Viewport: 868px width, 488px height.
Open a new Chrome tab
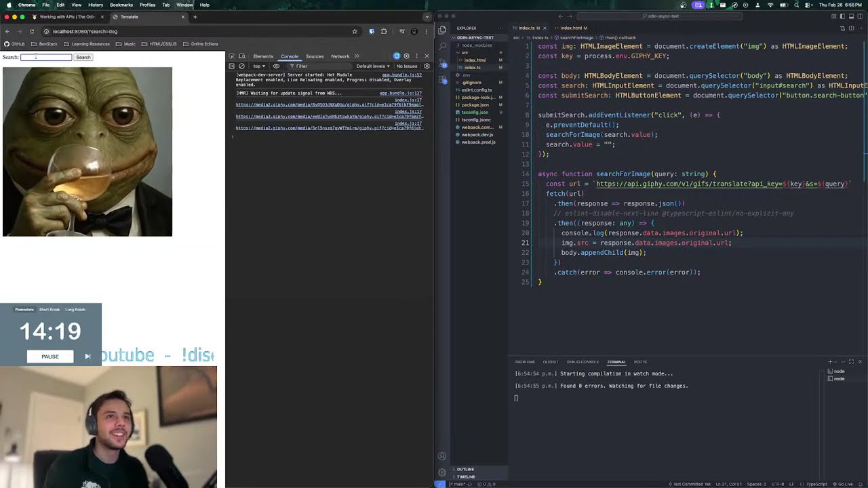195,17
